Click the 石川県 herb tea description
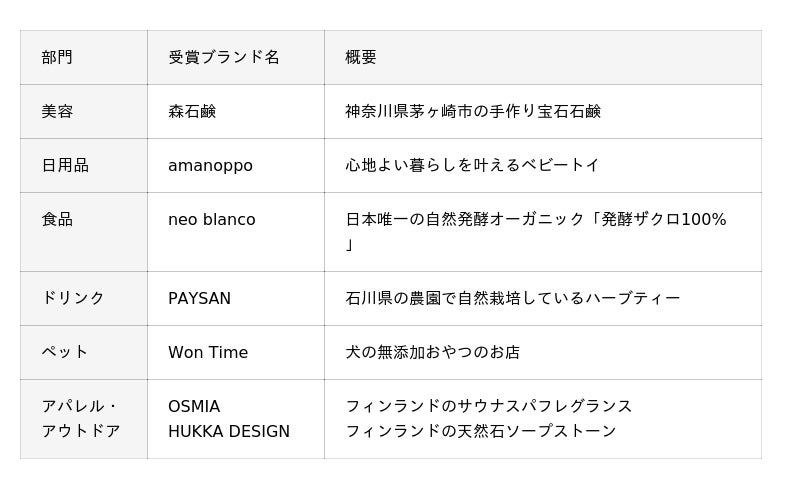800x489 pixels. coord(513,298)
